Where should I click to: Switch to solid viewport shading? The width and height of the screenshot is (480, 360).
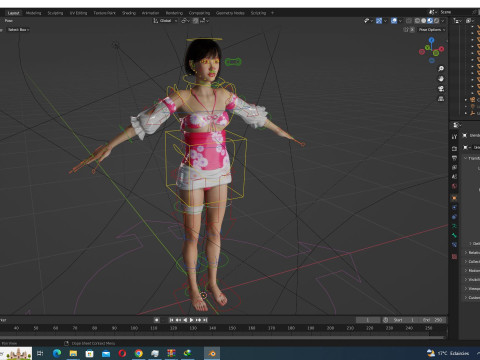(x=423, y=21)
